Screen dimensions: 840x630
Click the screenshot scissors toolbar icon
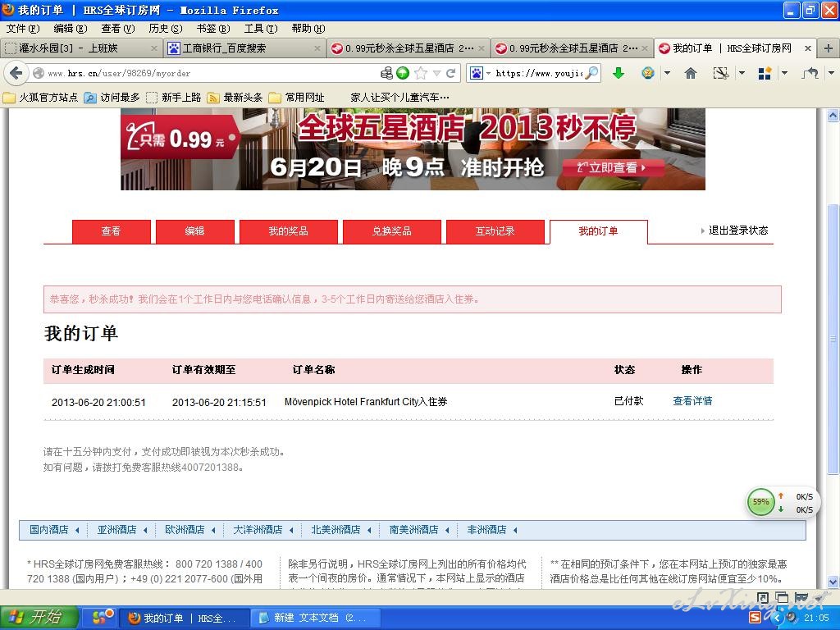pyautogui.click(x=721, y=73)
